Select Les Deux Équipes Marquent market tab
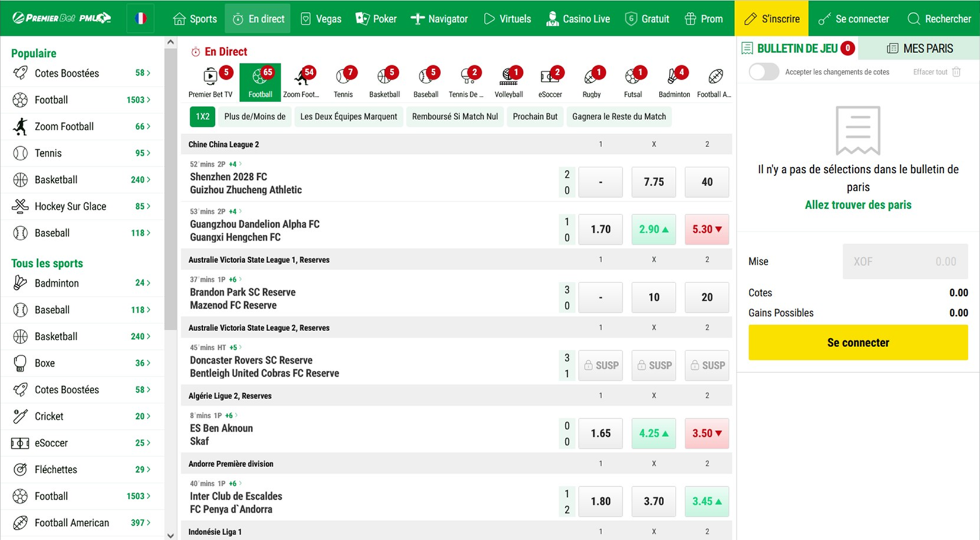980x540 pixels. (x=348, y=117)
